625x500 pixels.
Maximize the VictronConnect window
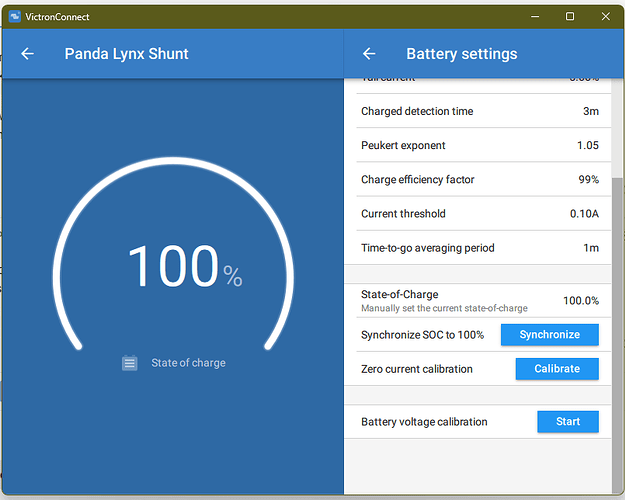tap(569, 16)
